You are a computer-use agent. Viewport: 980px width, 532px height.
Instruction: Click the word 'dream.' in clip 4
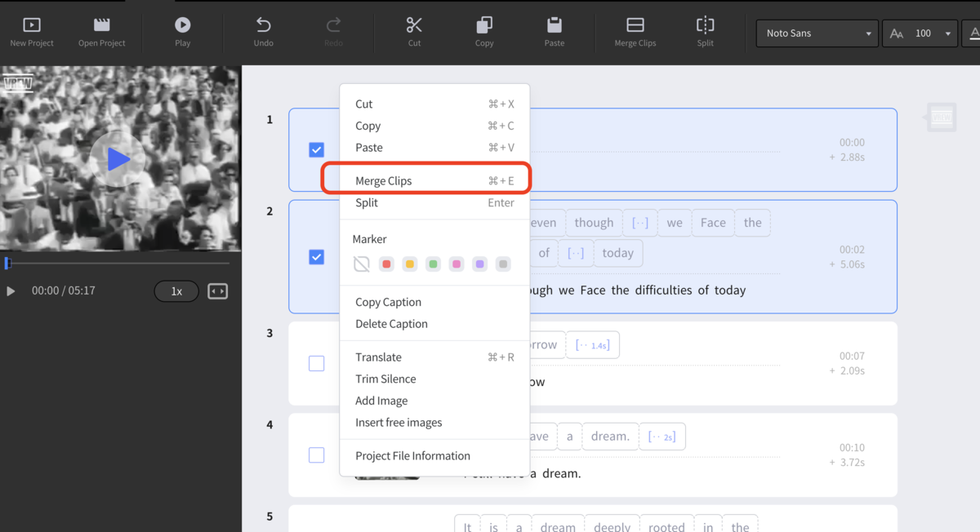click(610, 437)
